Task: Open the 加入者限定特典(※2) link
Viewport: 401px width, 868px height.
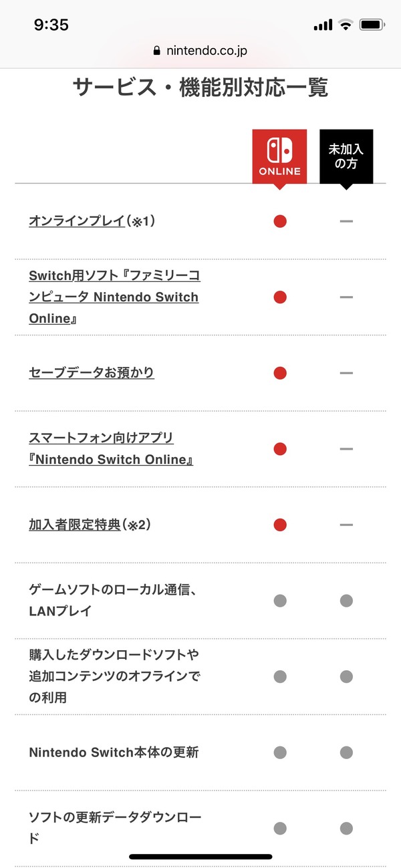Action: [90, 525]
